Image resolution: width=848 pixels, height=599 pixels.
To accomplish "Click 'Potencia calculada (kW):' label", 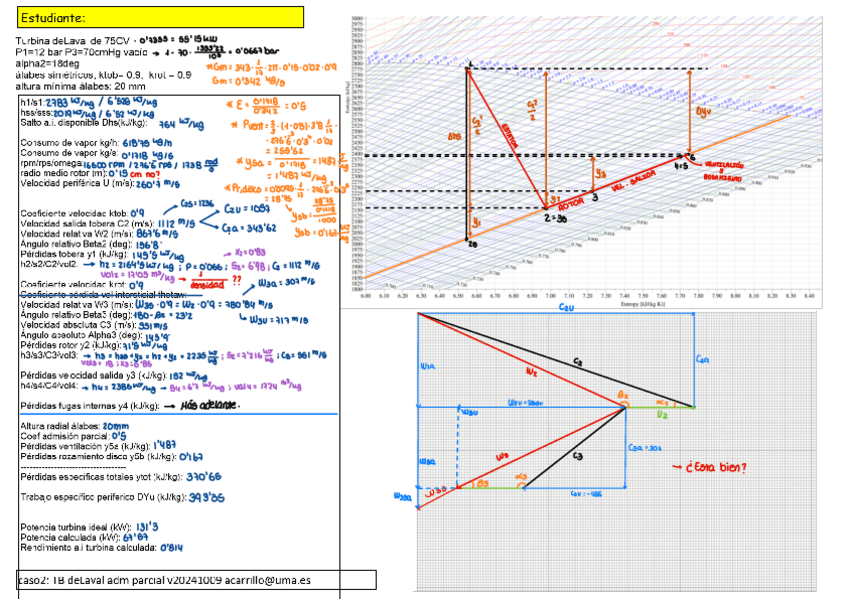I will pos(69,537).
